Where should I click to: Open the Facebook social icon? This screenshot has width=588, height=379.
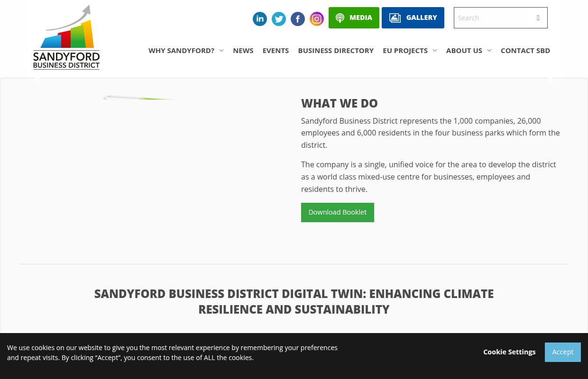coord(298,19)
